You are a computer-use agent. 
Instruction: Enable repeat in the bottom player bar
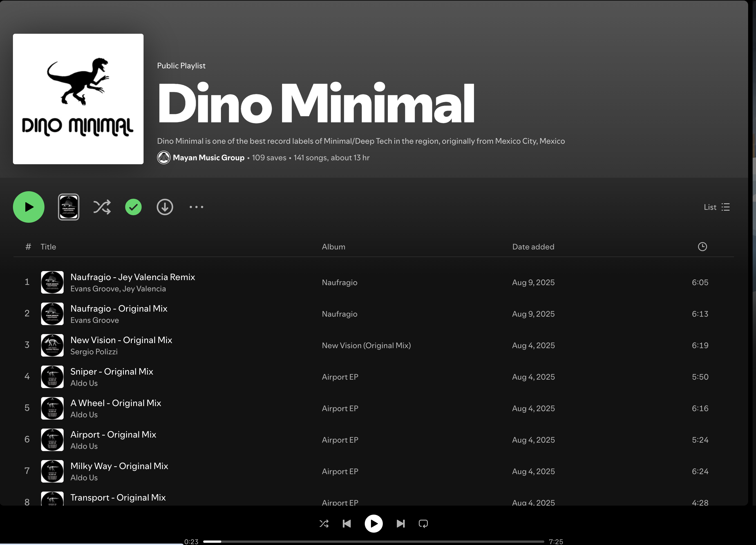click(423, 524)
